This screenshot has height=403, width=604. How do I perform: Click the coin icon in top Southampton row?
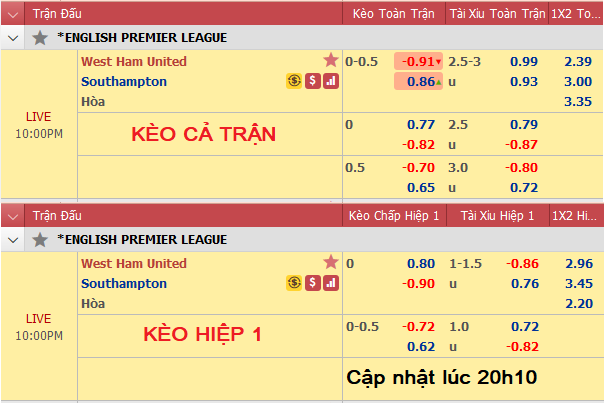click(x=294, y=81)
